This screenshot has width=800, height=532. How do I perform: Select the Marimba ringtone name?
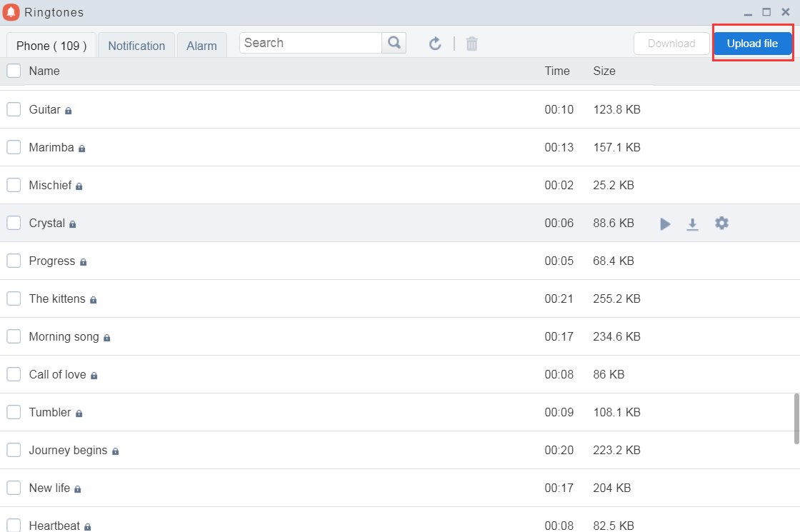(x=51, y=147)
